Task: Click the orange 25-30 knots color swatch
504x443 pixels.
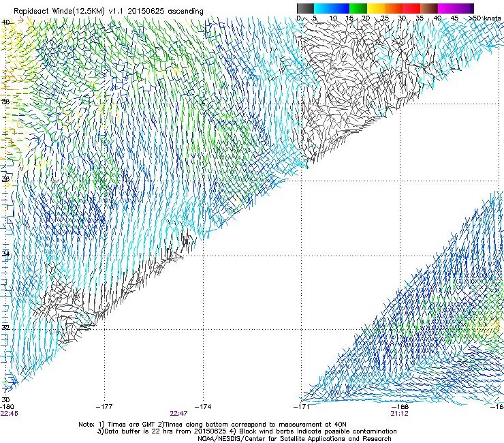Action: tap(394, 8)
